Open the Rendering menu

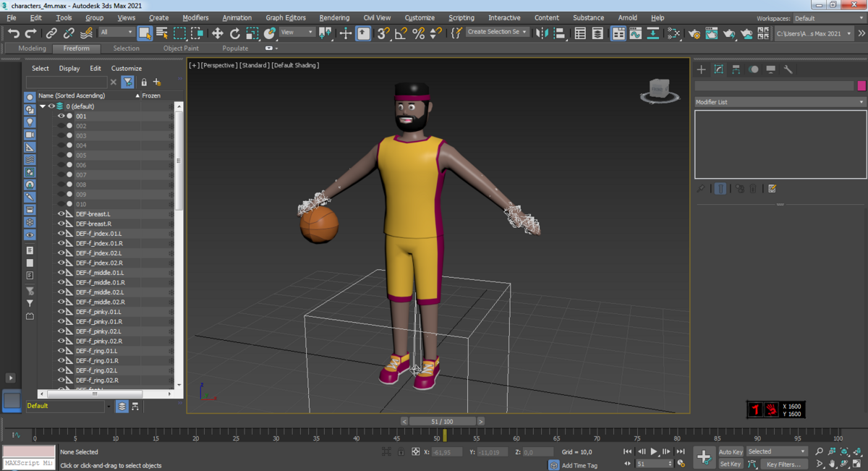pos(336,17)
